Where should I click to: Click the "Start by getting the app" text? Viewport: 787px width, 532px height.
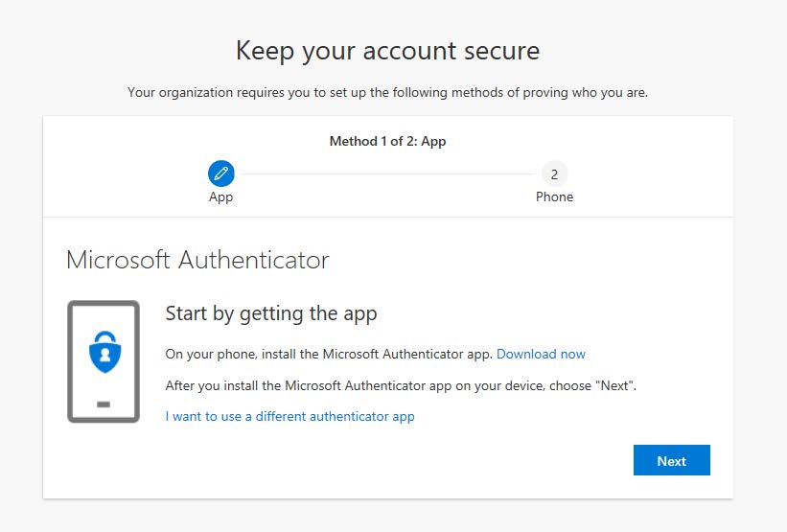pos(271,314)
